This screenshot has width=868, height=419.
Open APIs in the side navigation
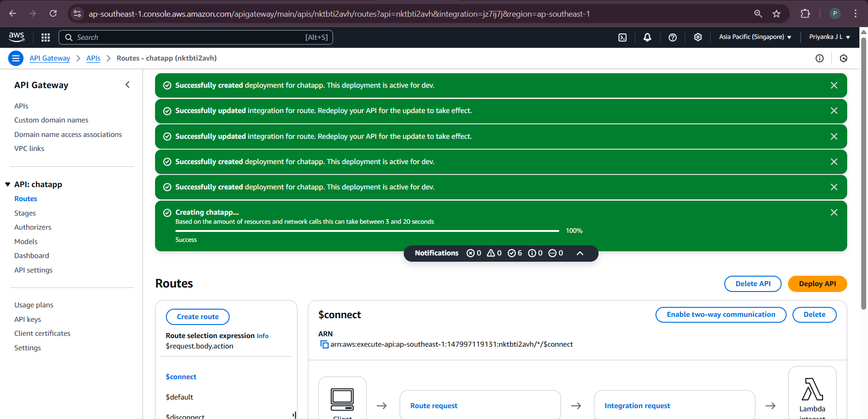tap(21, 106)
